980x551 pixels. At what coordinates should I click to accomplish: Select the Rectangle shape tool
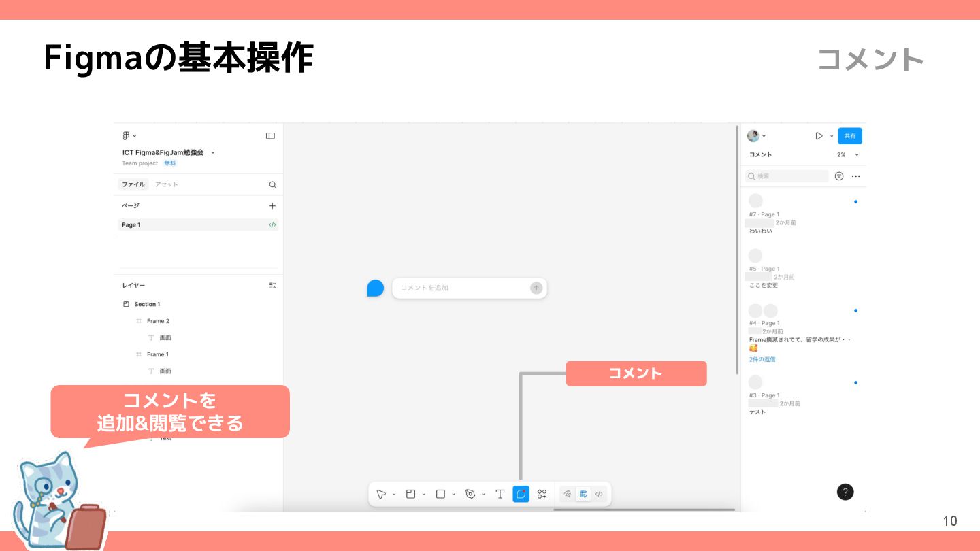click(x=440, y=495)
